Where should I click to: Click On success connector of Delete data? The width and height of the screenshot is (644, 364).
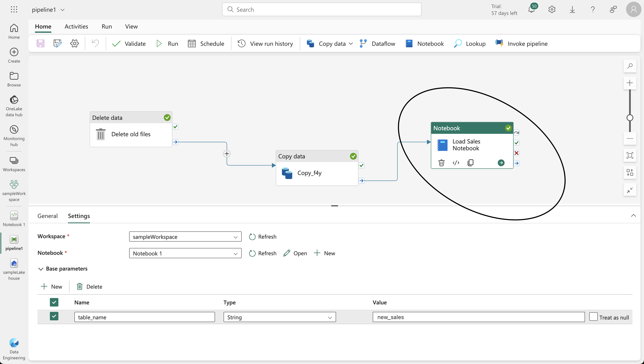click(x=175, y=127)
